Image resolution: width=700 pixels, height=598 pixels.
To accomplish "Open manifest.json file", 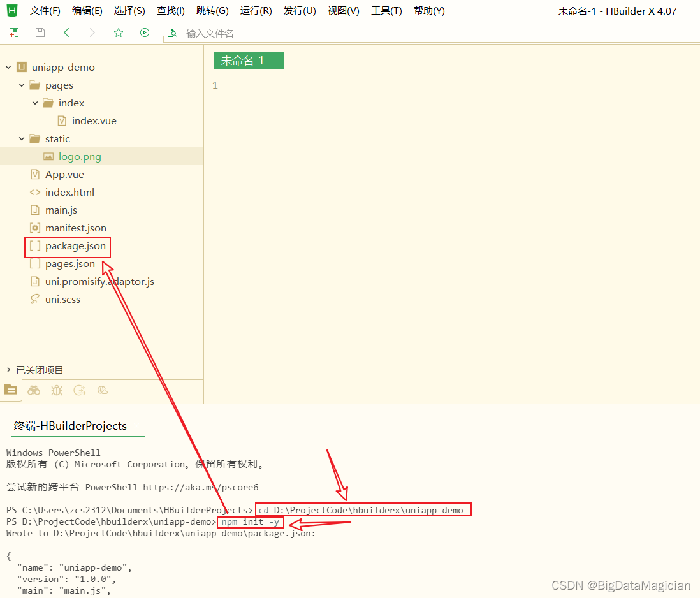I will [76, 228].
